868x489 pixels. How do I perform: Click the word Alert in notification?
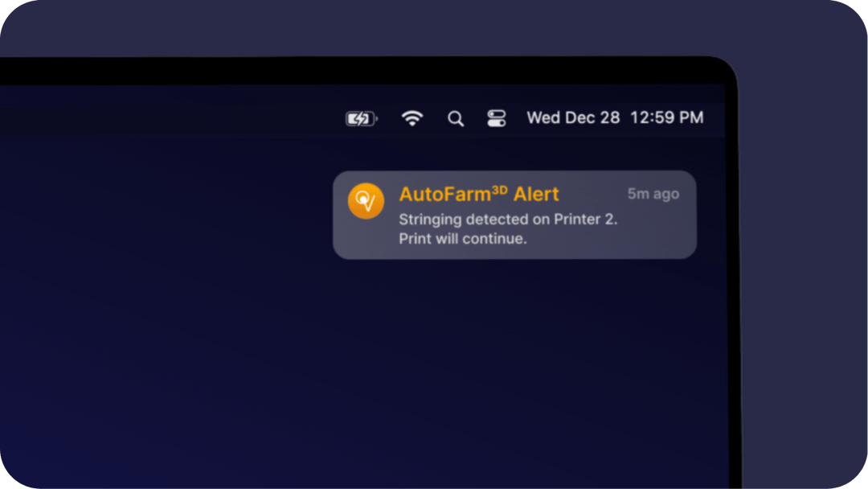536,195
